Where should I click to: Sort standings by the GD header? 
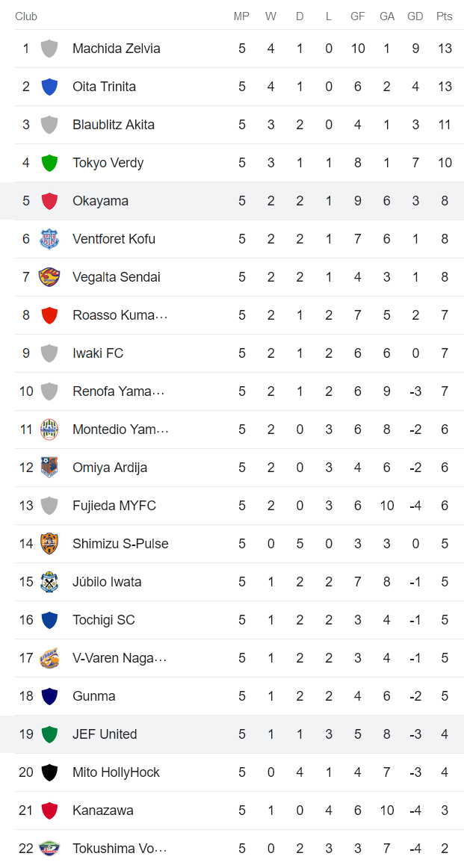pyautogui.click(x=415, y=15)
